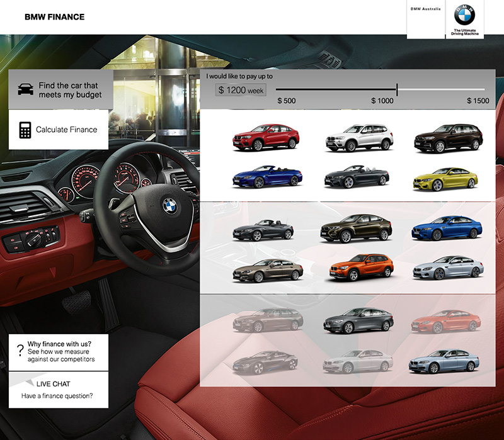This screenshot has height=440, width=504.
Task: Open the Calculate Finance tab
Action: [x=59, y=130]
